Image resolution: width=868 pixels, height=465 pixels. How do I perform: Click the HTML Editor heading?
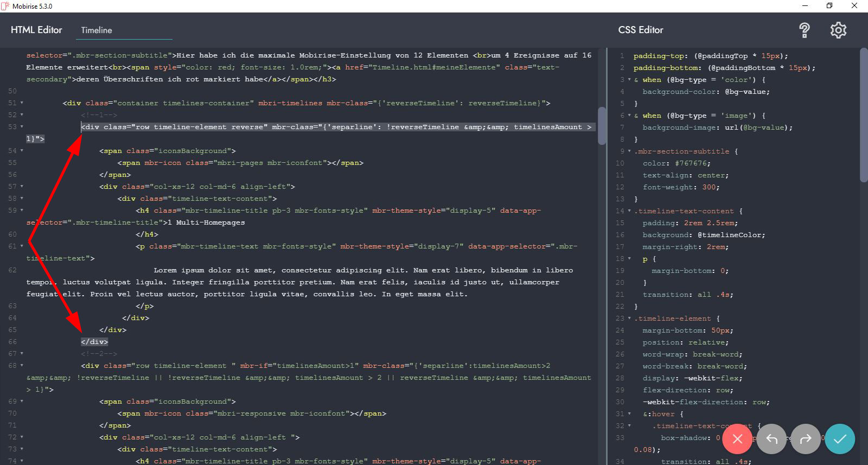(x=36, y=30)
